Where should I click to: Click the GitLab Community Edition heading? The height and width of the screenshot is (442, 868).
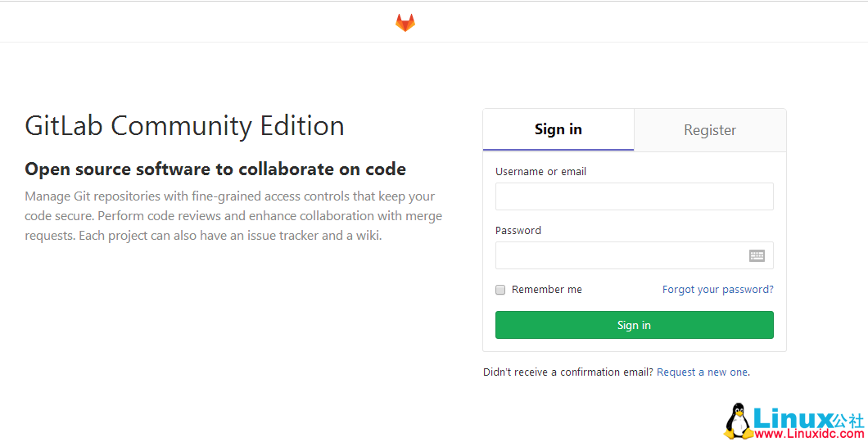(184, 126)
